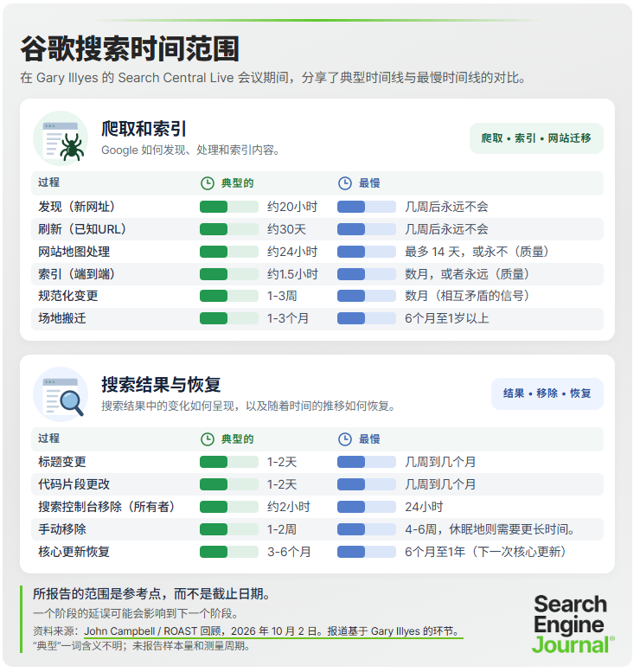The image size is (640, 672).
Task: Click green bar for 搜索控制台移除（所有者）
Action: (229, 507)
